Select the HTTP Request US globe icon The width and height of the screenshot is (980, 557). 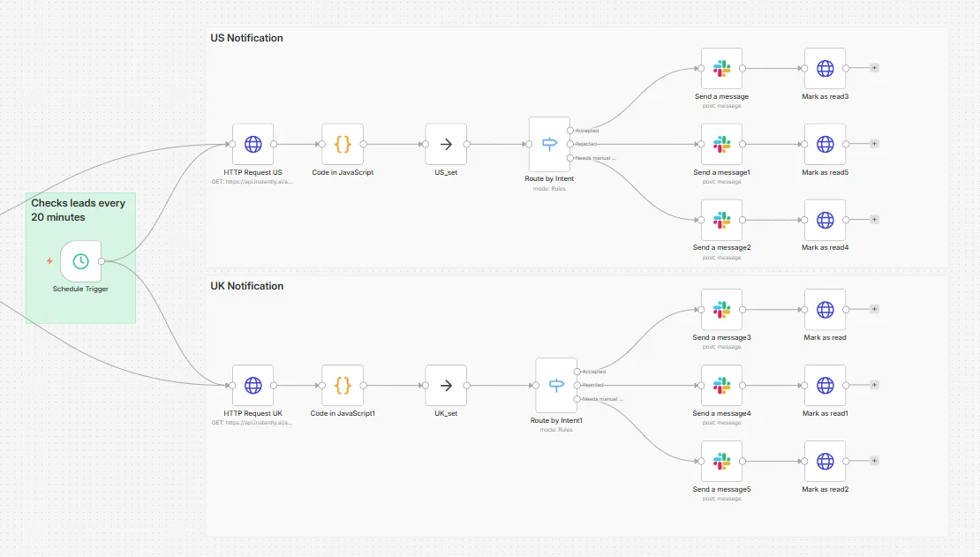click(x=253, y=144)
